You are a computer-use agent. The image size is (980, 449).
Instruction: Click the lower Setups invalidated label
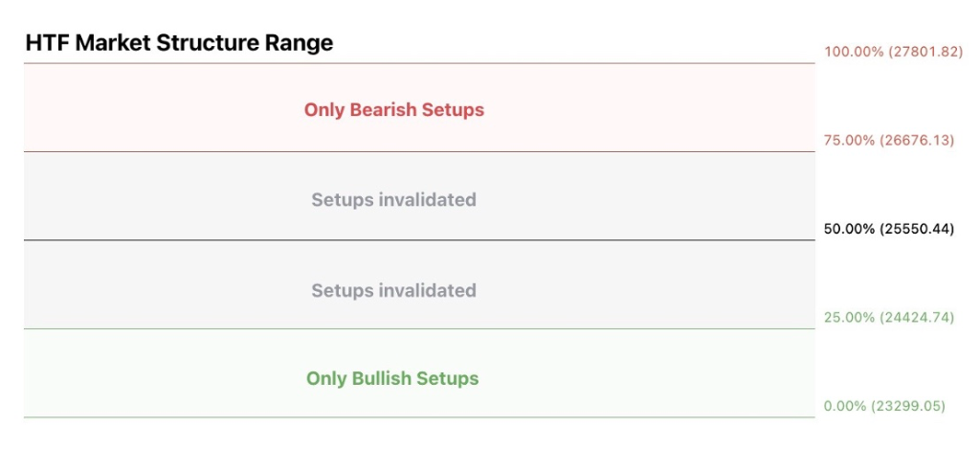click(393, 290)
